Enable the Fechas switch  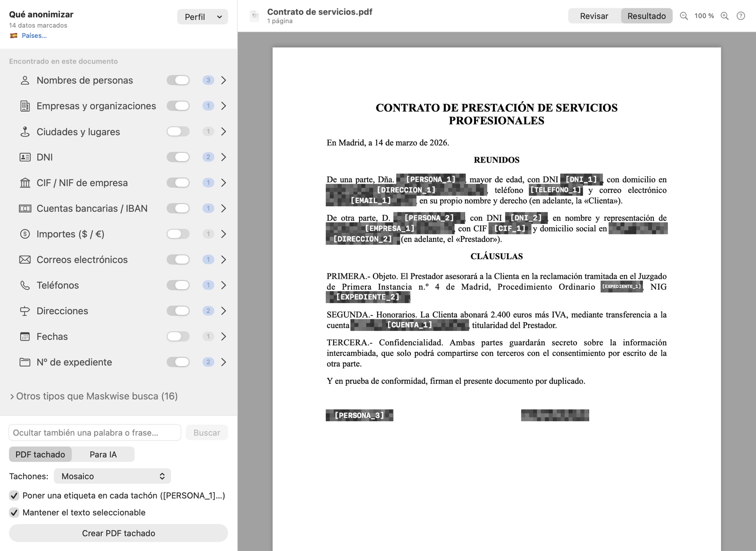click(178, 336)
